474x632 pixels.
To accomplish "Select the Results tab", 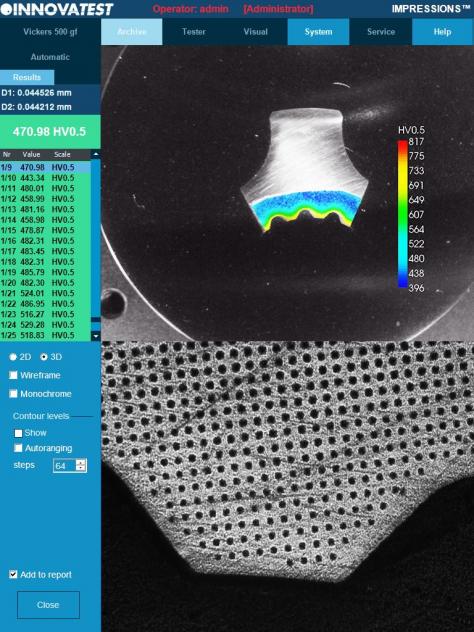I will [x=27, y=77].
